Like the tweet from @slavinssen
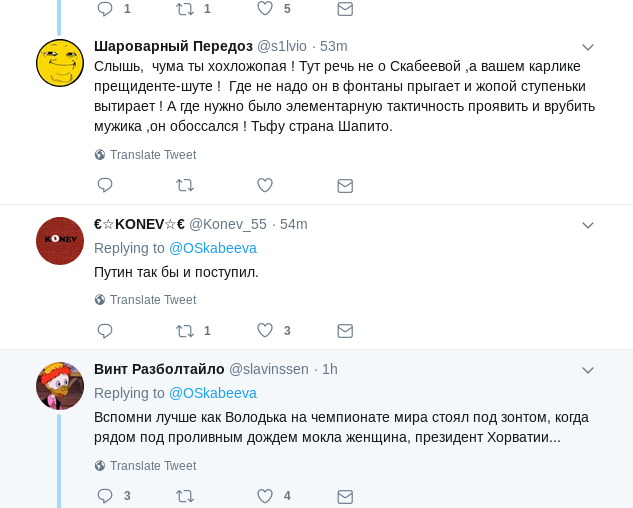 tap(265, 495)
